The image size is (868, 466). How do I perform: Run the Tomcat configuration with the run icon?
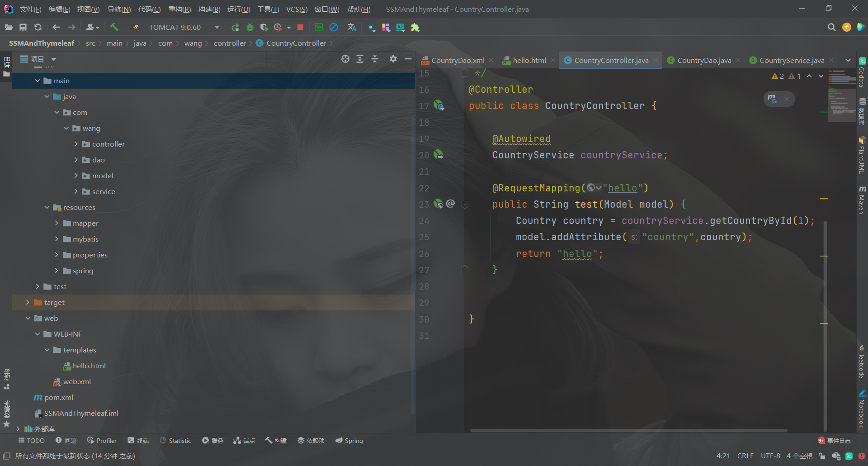[x=235, y=28]
